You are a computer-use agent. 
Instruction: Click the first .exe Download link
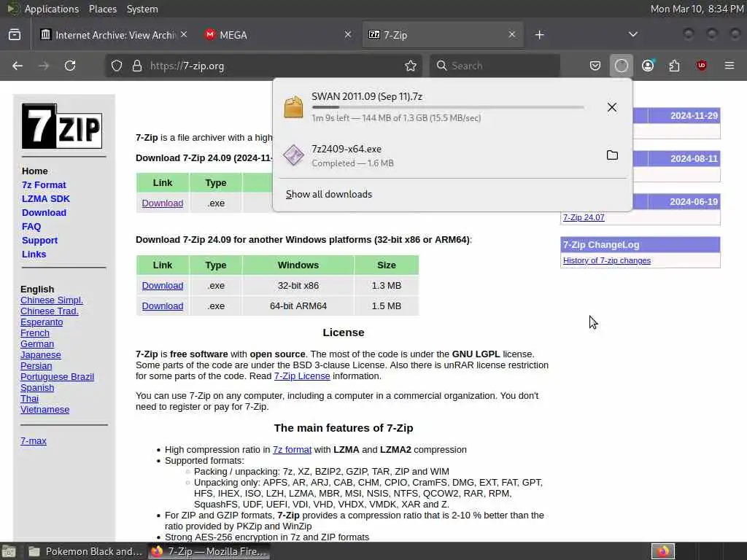click(163, 203)
